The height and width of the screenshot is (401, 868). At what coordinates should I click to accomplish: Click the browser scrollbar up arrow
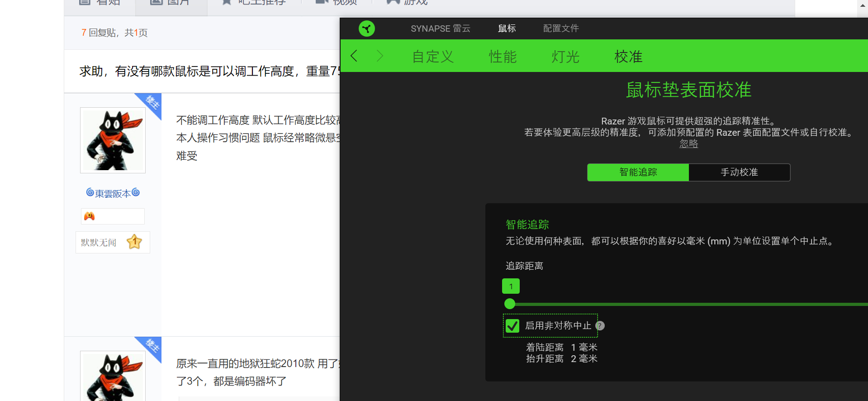click(863, 5)
